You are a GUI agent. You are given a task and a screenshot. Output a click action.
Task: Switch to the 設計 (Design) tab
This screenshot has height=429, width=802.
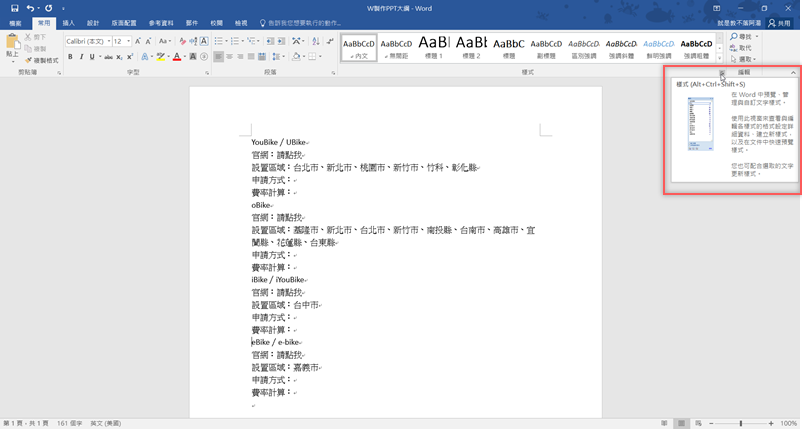coord(93,23)
